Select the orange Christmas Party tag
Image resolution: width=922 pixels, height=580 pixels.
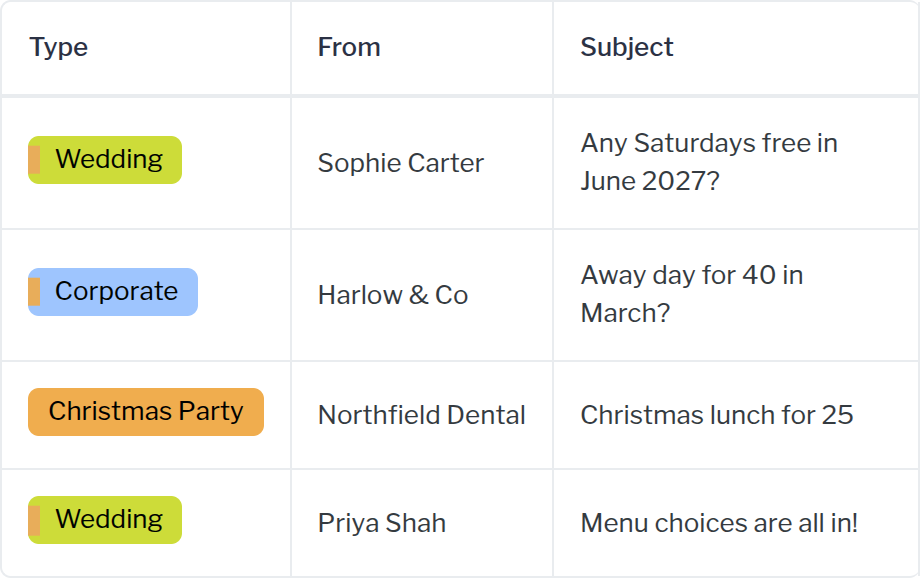146,412
